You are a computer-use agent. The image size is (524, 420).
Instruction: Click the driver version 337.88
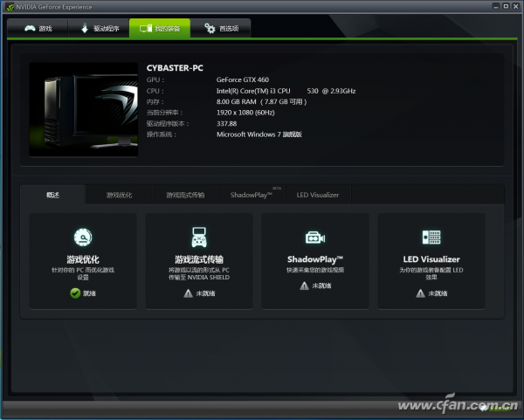tap(226, 124)
